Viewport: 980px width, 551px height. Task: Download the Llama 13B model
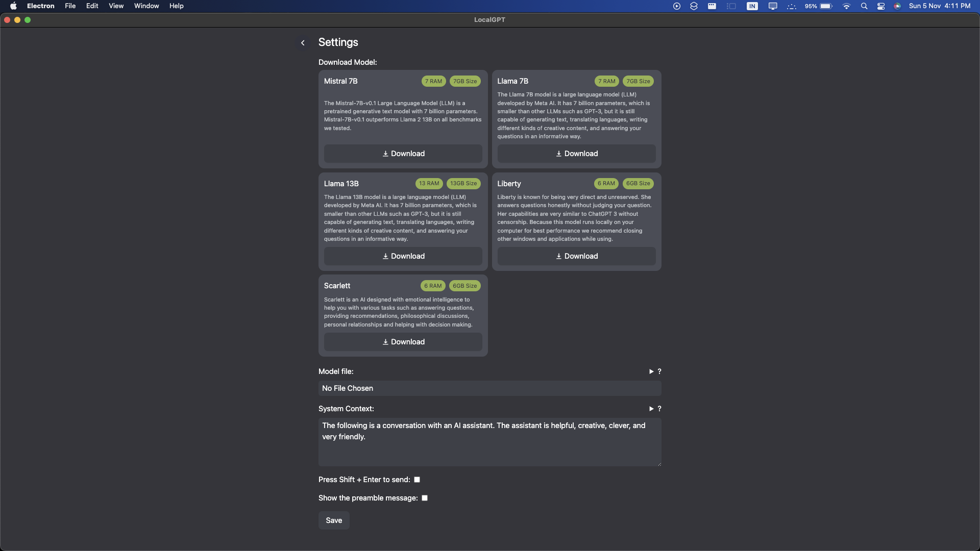tap(403, 256)
